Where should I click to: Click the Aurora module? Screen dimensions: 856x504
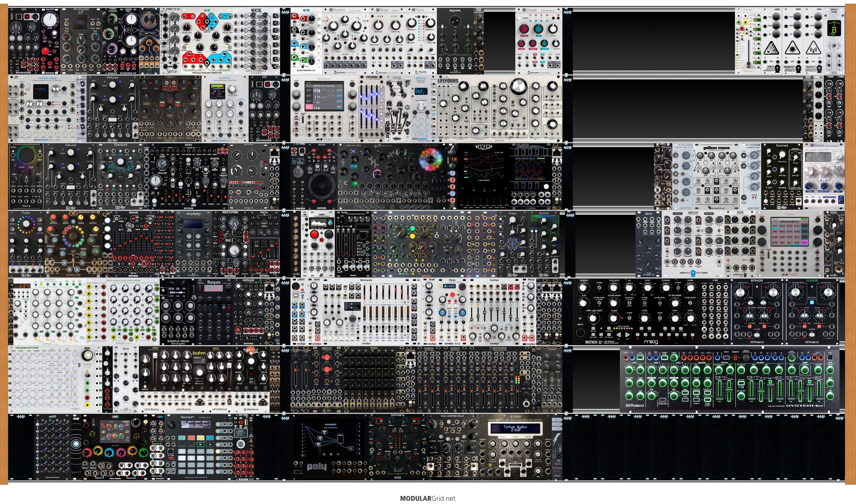[x=544, y=244]
